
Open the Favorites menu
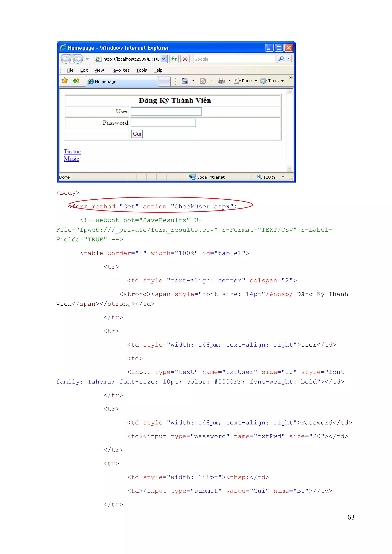120,70
